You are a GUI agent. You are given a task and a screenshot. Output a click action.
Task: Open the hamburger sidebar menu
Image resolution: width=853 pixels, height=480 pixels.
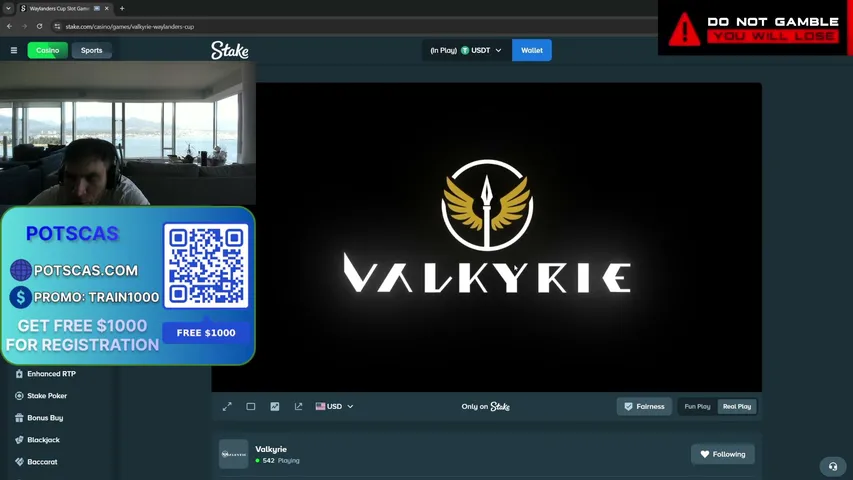point(14,50)
